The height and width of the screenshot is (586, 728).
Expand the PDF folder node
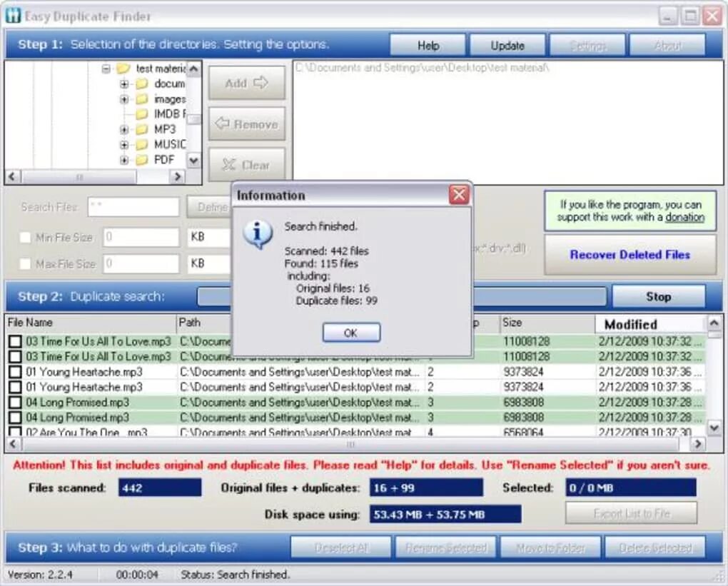point(124,160)
